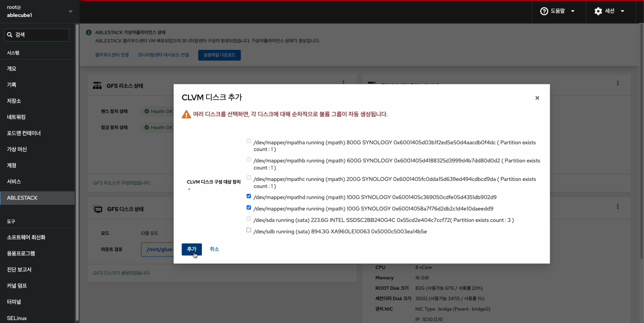Click the /dev/mapper/mpathd disk label text
644x323 pixels.
click(375, 197)
